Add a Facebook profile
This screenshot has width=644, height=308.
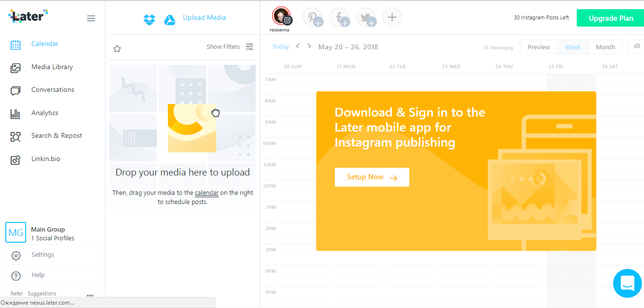[x=339, y=18]
